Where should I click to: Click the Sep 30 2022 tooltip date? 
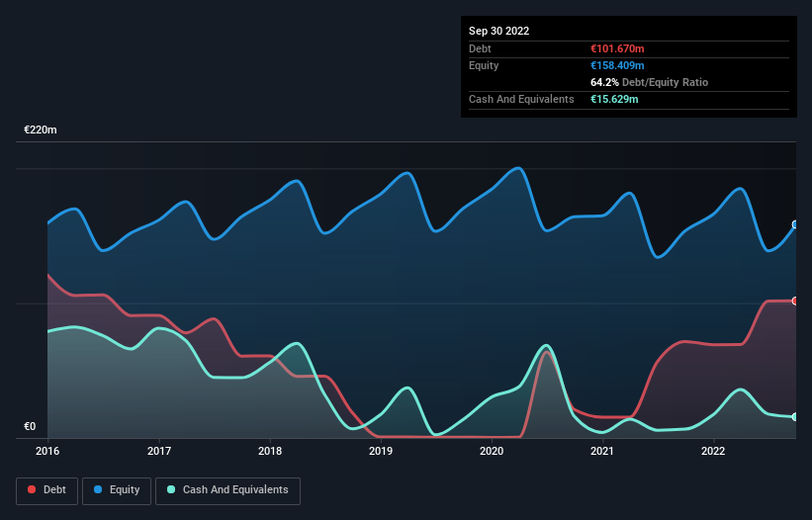point(498,31)
